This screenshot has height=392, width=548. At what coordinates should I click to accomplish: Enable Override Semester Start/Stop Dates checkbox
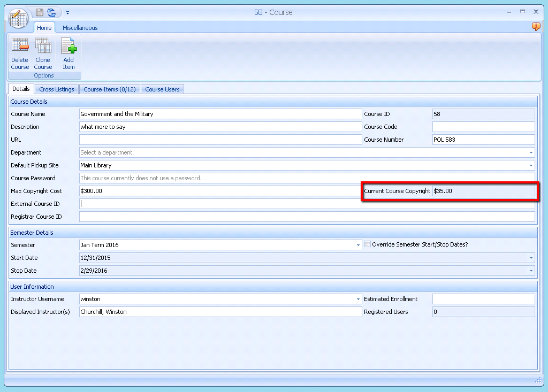(368, 244)
